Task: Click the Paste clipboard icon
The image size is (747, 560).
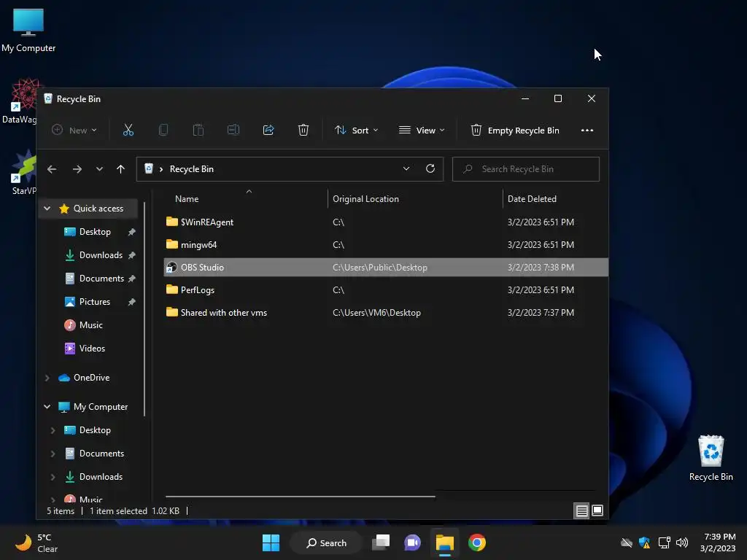Action: (x=198, y=130)
